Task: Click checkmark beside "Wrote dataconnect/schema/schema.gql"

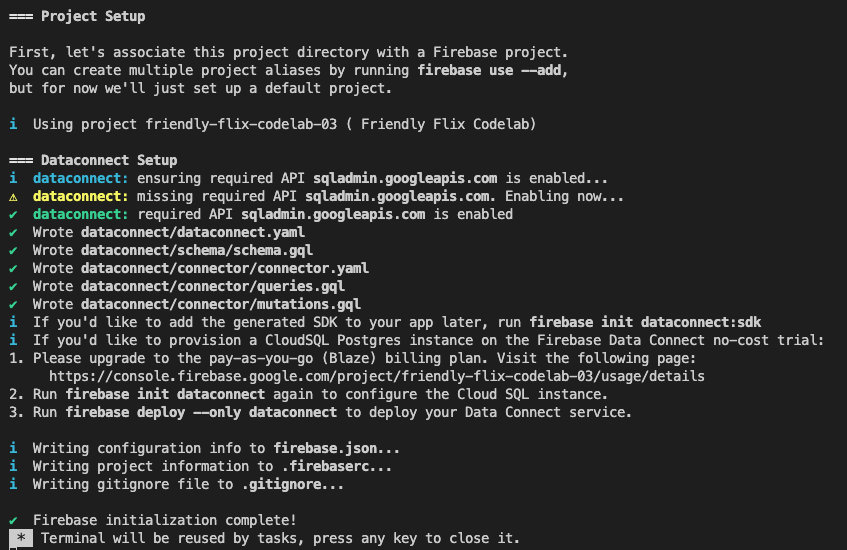Action: click(13, 250)
